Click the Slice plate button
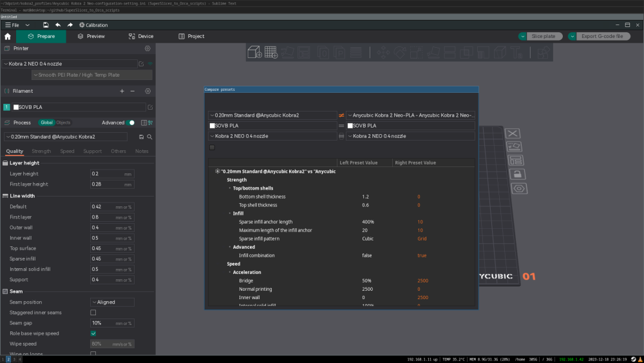 [544, 36]
